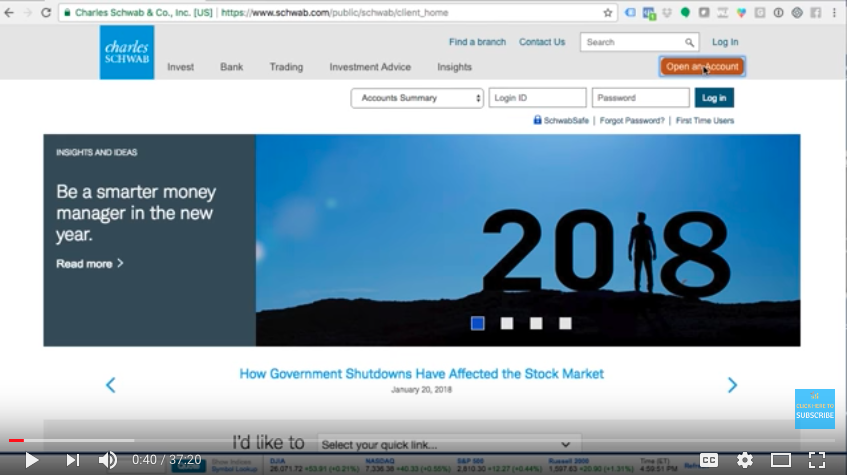This screenshot has height=475, width=847.
Task: Click the green circle extension icon
Action: [685, 12]
